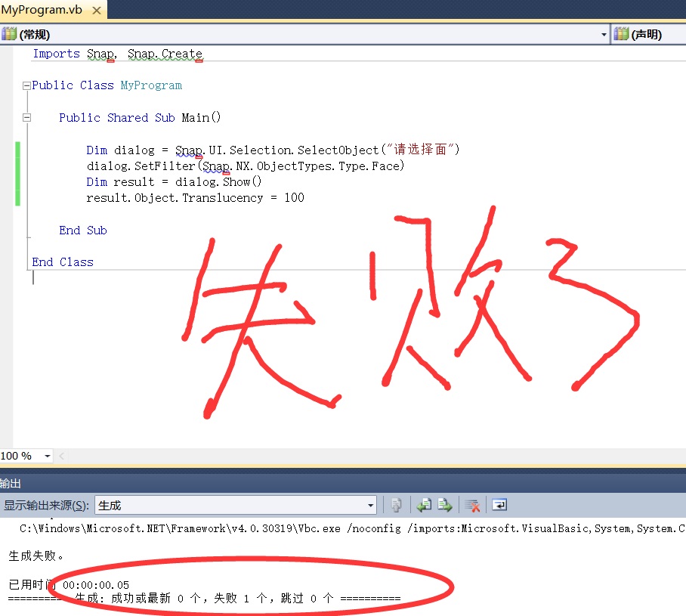Clear all output text
The image size is (686, 616).
click(x=473, y=506)
